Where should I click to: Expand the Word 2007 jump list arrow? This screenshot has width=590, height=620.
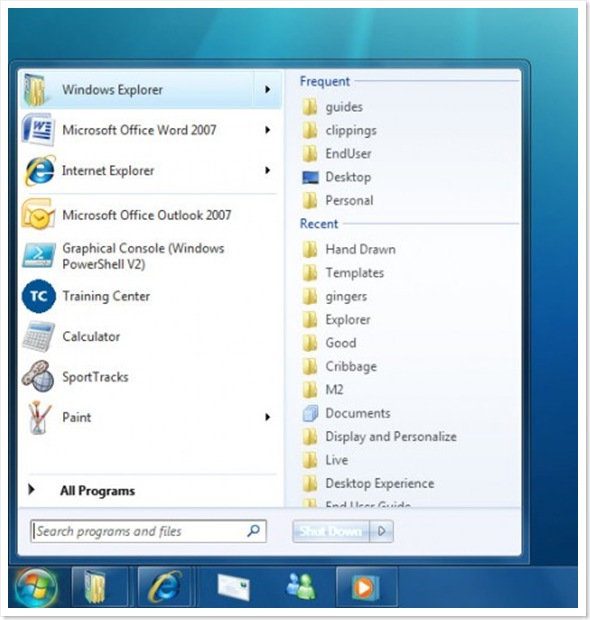(x=268, y=130)
